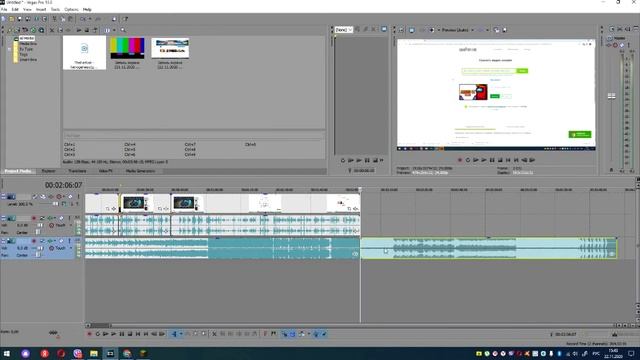Select the Media Bins tree item

pyautogui.click(x=28, y=44)
